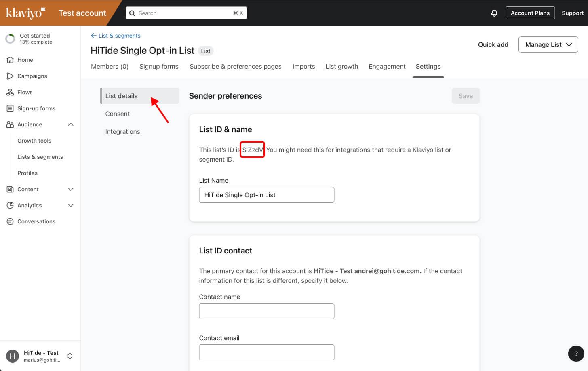Click the HiTide account avatar H

(x=12, y=356)
